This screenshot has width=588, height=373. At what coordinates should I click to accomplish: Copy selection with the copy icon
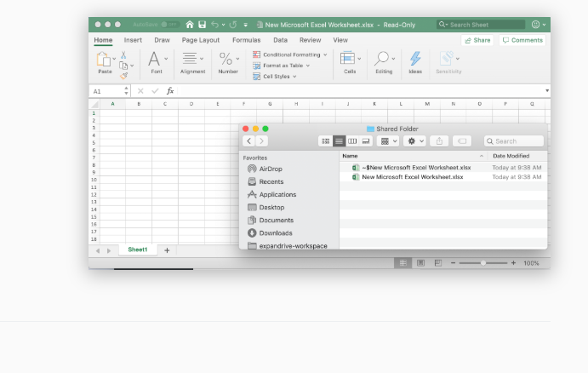(123, 66)
